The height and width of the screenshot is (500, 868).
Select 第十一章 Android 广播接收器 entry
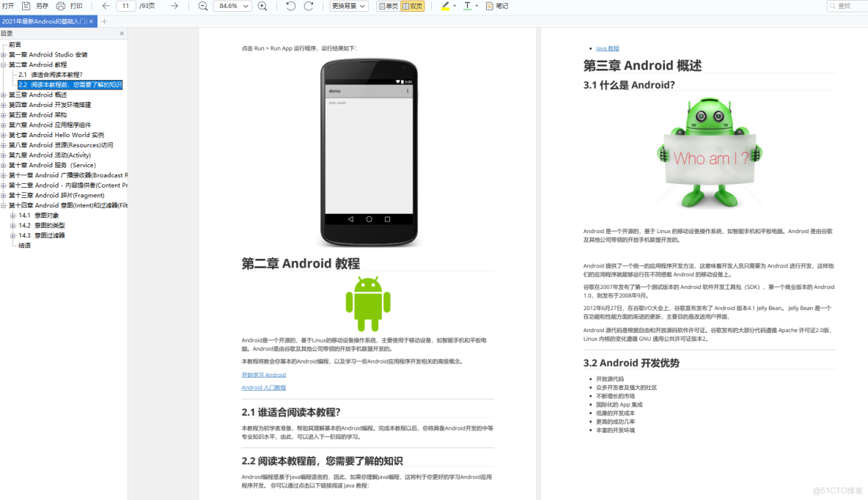click(x=68, y=175)
